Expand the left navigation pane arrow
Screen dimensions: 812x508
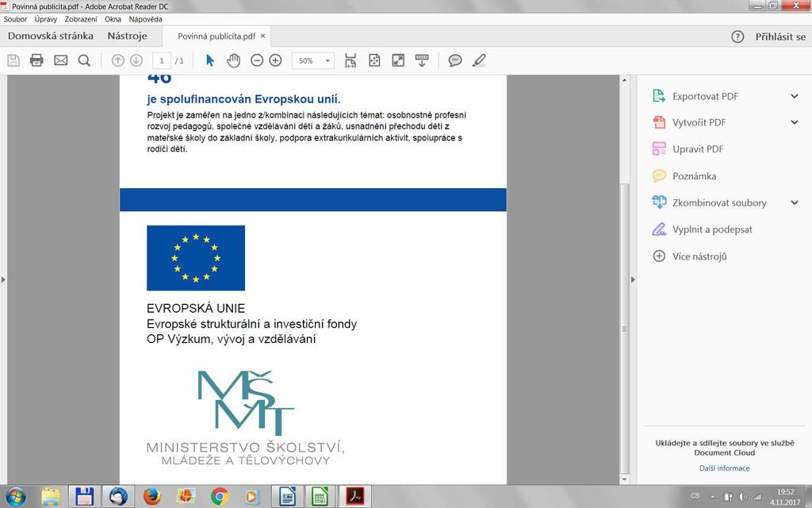click(x=3, y=280)
